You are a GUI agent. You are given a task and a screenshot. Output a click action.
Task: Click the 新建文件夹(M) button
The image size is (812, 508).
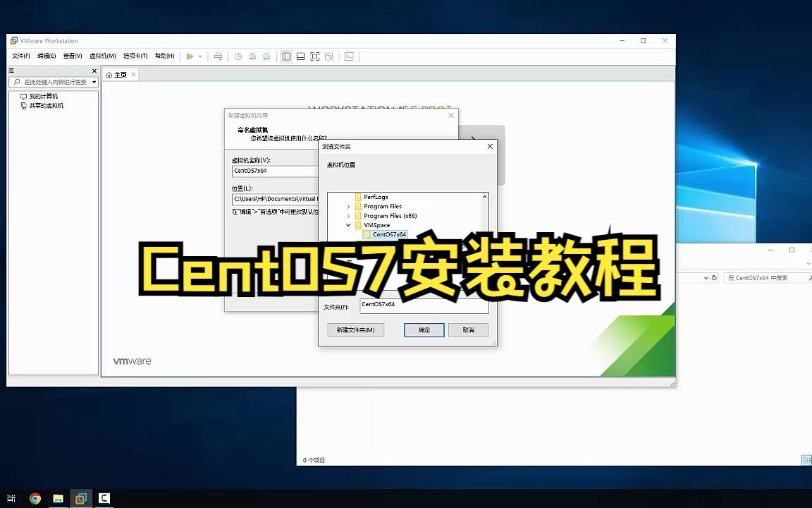click(x=355, y=329)
